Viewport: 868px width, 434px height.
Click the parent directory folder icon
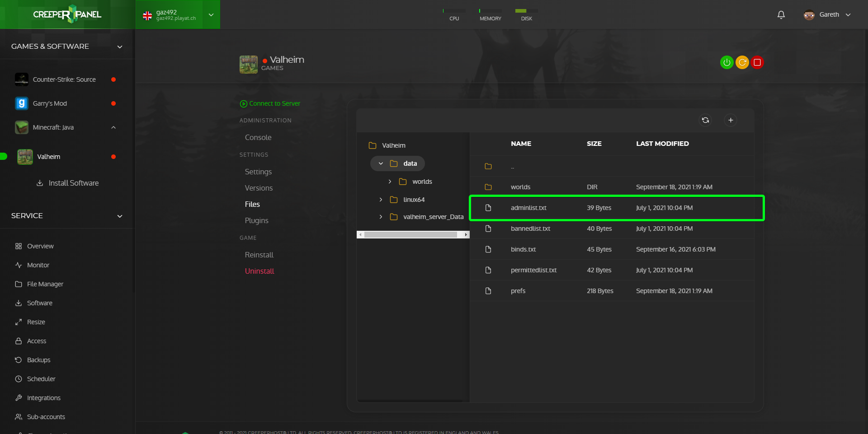point(488,166)
